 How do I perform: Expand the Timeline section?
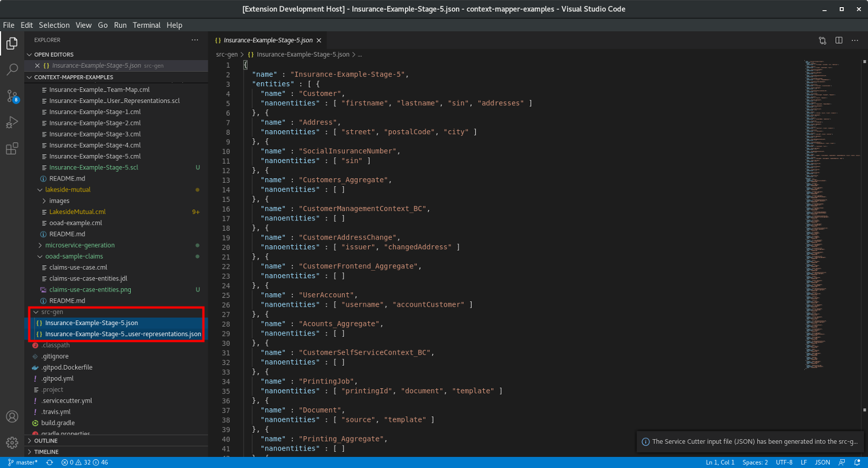pyautogui.click(x=116, y=452)
